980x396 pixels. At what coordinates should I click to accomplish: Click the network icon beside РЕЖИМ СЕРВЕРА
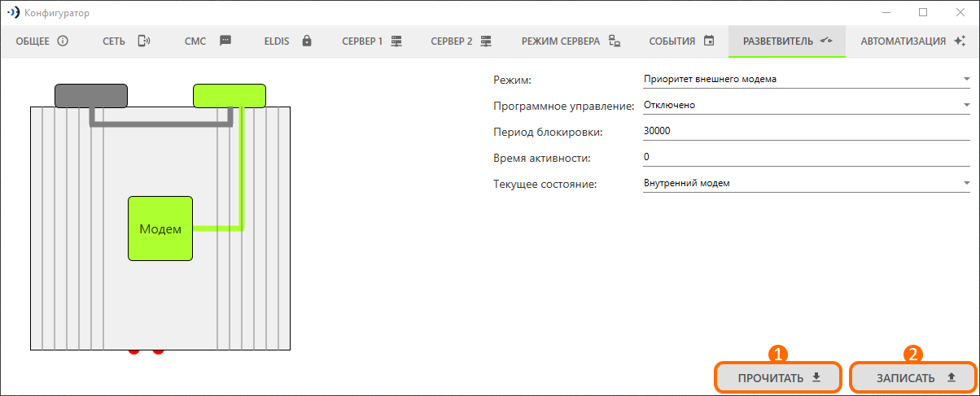click(615, 41)
